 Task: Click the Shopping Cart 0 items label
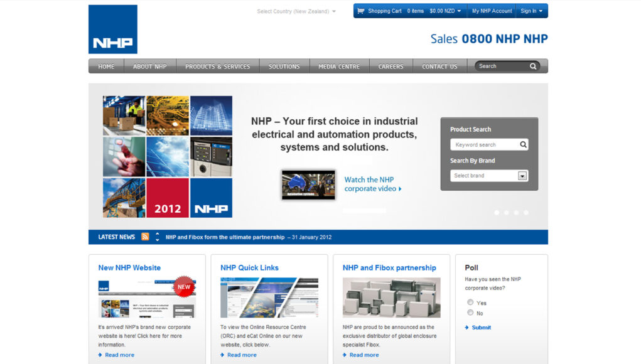click(396, 11)
